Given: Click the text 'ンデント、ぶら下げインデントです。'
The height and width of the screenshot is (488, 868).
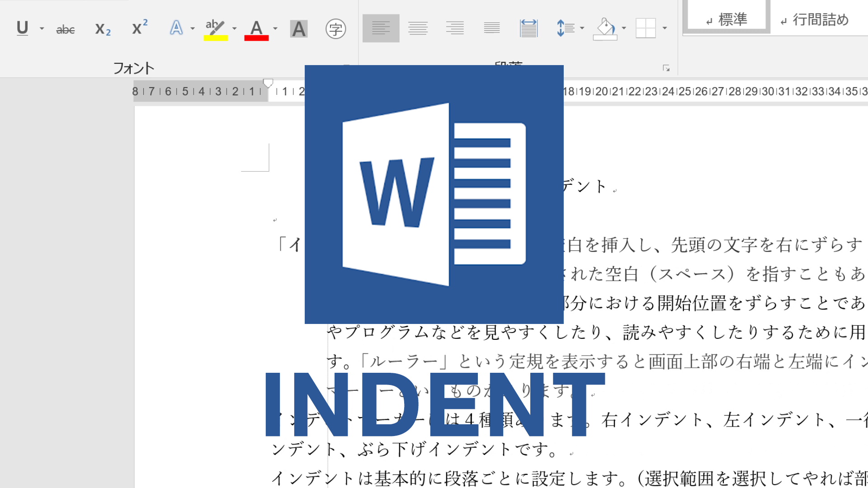Looking at the screenshot, I should pos(415,449).
